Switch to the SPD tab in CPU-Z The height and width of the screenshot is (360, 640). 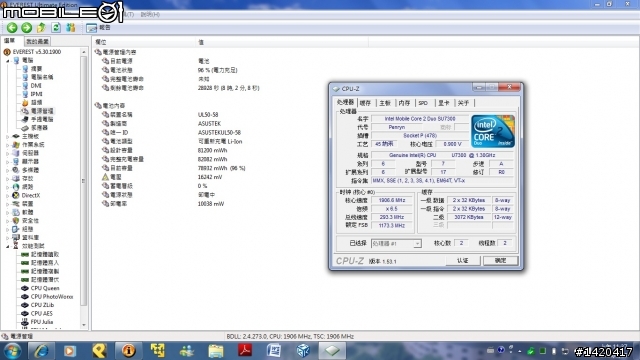click(x=423, y=103)
